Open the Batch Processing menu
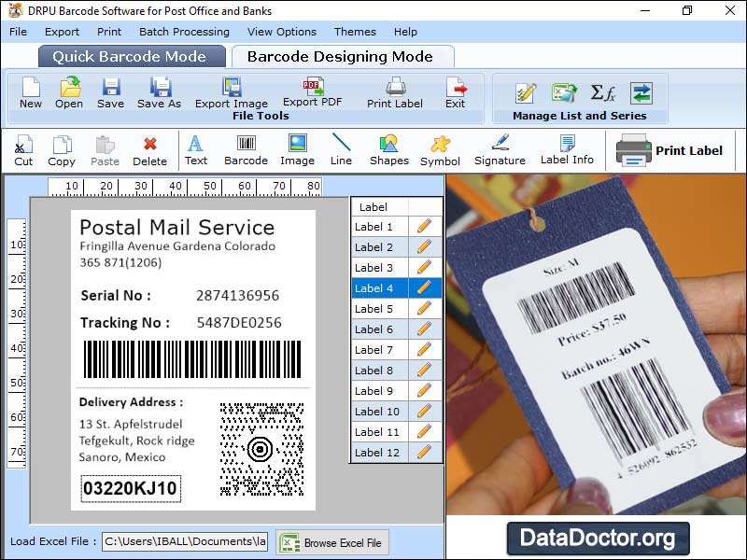Viewport: 747px width, 560px height. pos(184,31)
